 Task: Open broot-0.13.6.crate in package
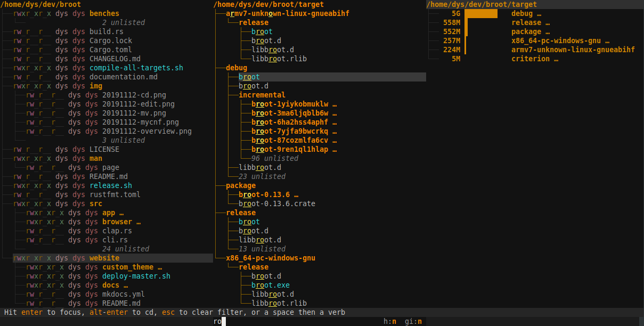277,203
